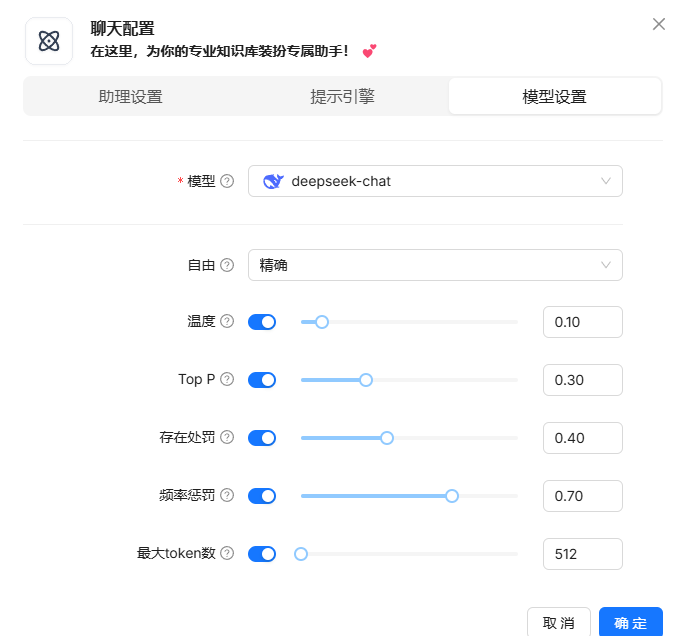Click the help icon next to 频率惩罚

point(227,496)
